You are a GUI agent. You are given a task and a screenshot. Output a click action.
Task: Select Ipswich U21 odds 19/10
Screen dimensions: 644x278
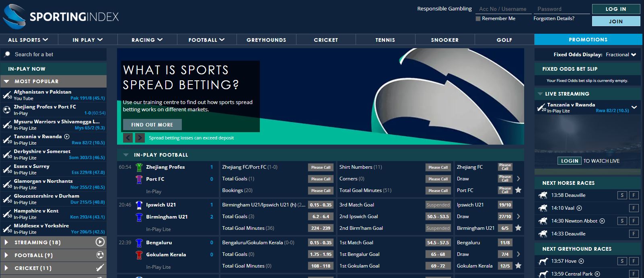[505, 205]
